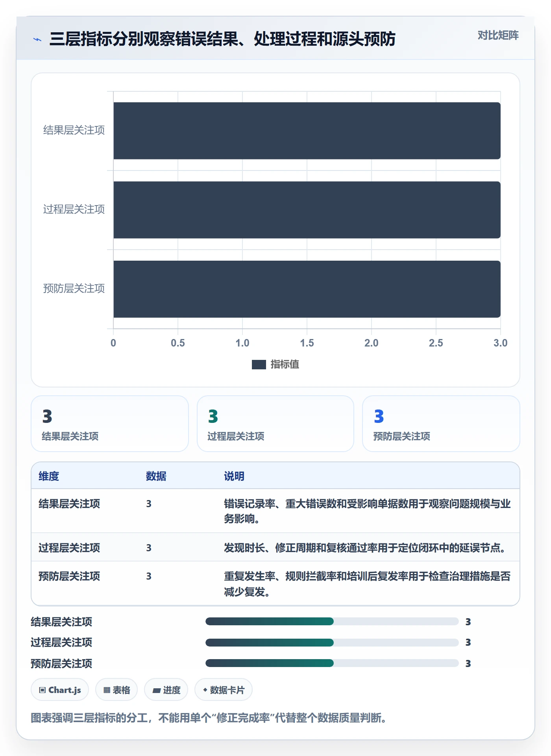Viewport: 551px width, 756px height.
Task: Click the 对比矩阵 label in header
Action: tap(498, 35)
